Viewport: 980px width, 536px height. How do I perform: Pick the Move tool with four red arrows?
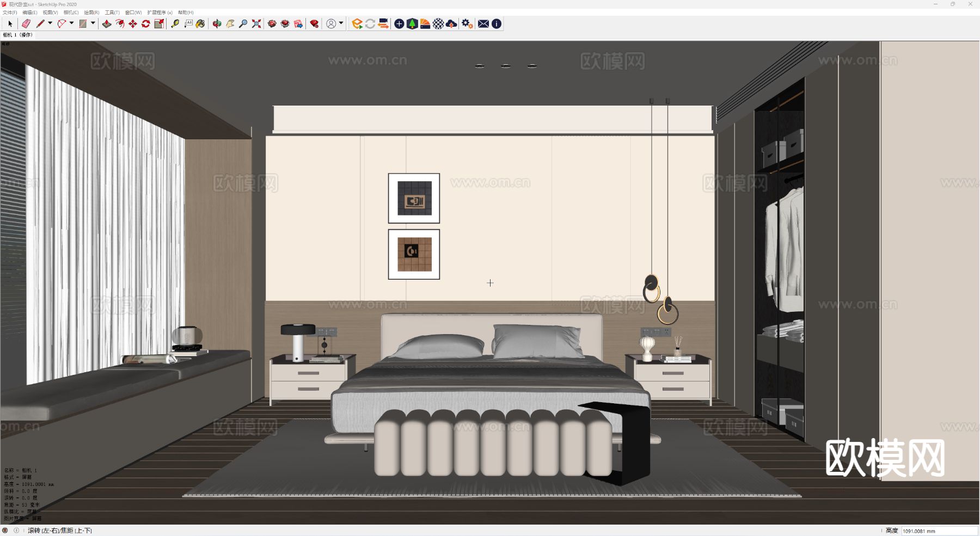click(133, 23)
